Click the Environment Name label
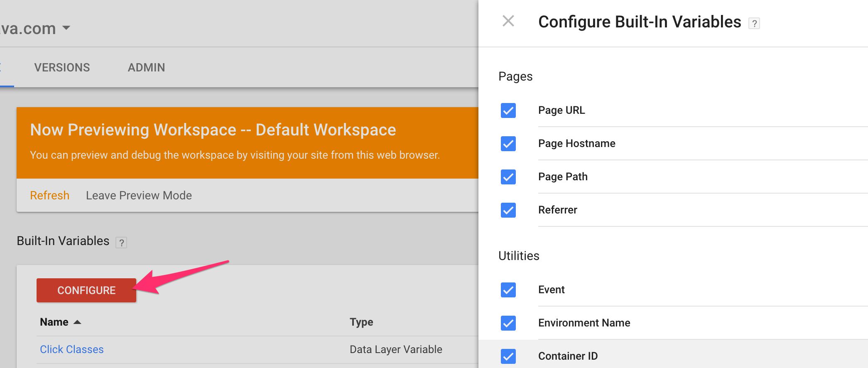Viewport: 868px width, 368px height. pyautogui.click(x=584, y=323)
